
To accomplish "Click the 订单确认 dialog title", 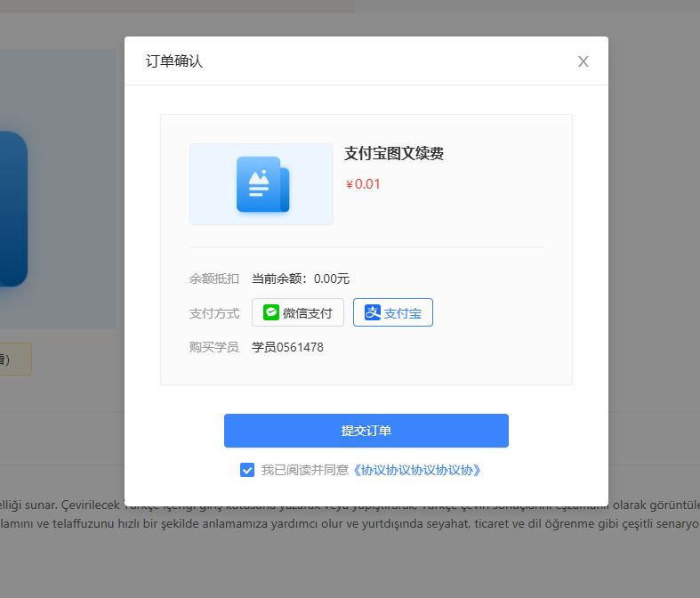I will point(174,61).
